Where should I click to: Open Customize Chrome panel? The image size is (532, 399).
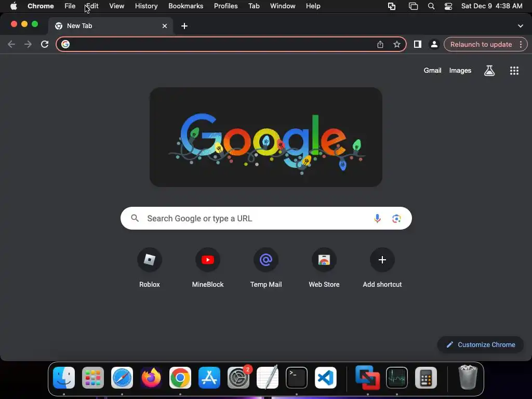pos(481,345)
